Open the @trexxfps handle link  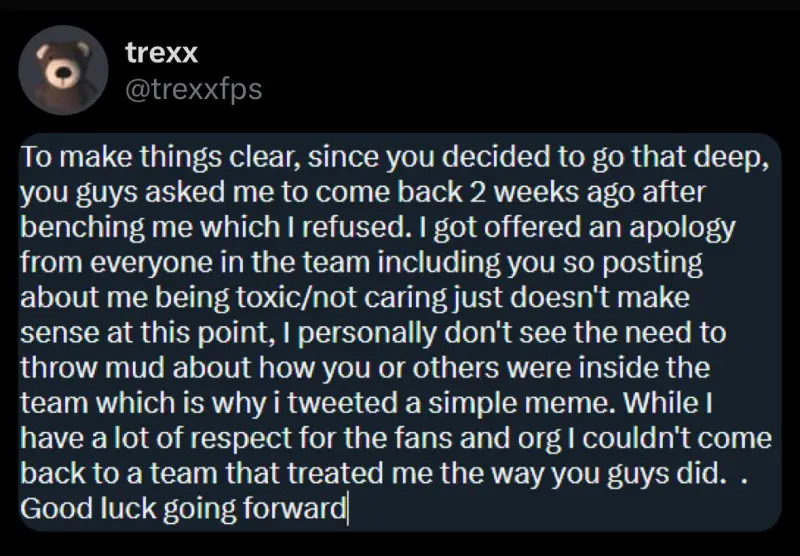click(x=193, y=90)
